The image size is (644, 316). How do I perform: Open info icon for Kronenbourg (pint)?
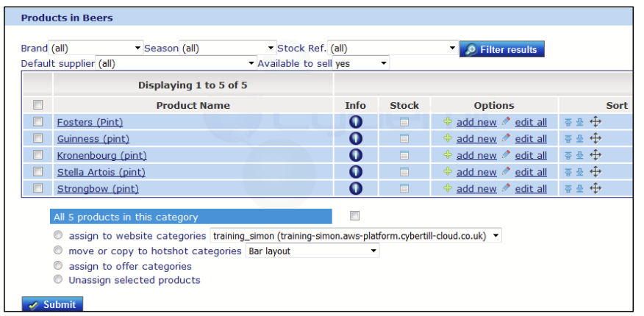(x=356, y=155)
